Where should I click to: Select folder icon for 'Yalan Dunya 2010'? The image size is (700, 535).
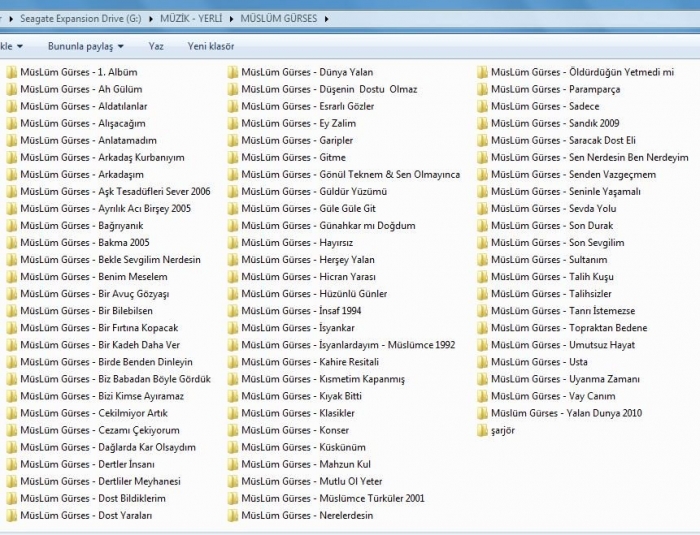[482, 414]
